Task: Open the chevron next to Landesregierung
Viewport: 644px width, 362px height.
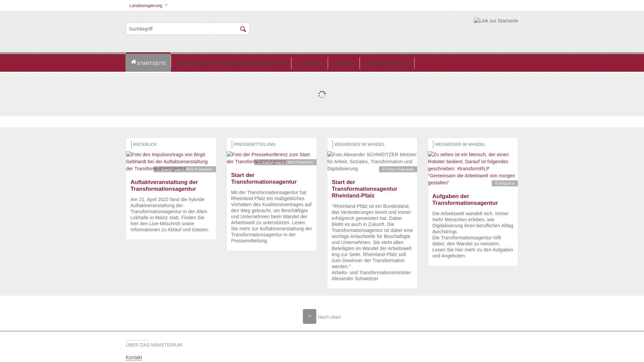Action: (x=166, y=5)
